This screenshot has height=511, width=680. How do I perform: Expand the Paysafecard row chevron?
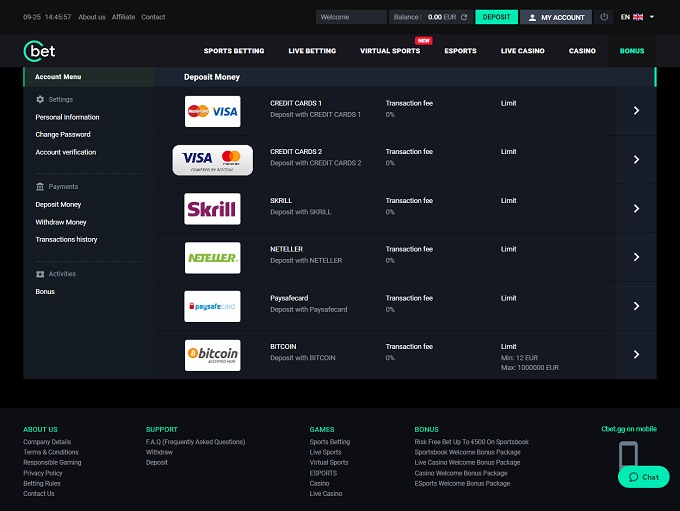pos(636,306)
